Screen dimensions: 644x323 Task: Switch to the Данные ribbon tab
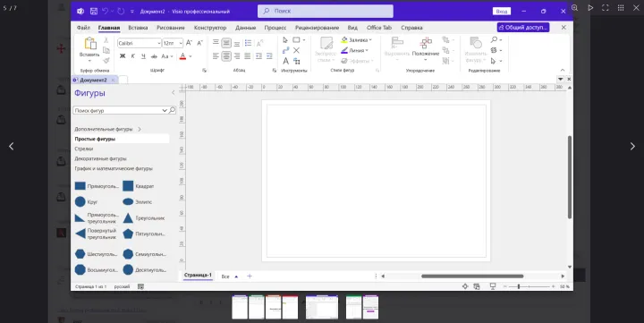pos(246,28)
